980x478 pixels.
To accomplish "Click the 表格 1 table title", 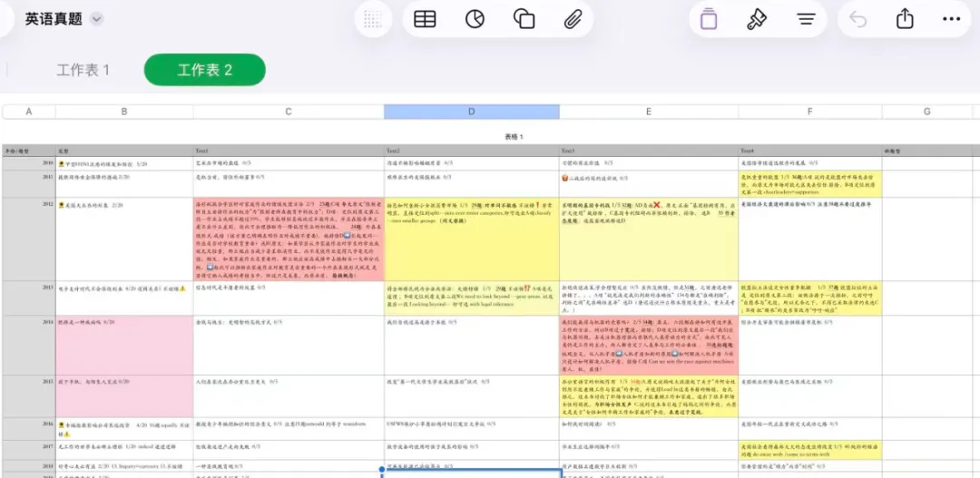I will pos(514,136).
